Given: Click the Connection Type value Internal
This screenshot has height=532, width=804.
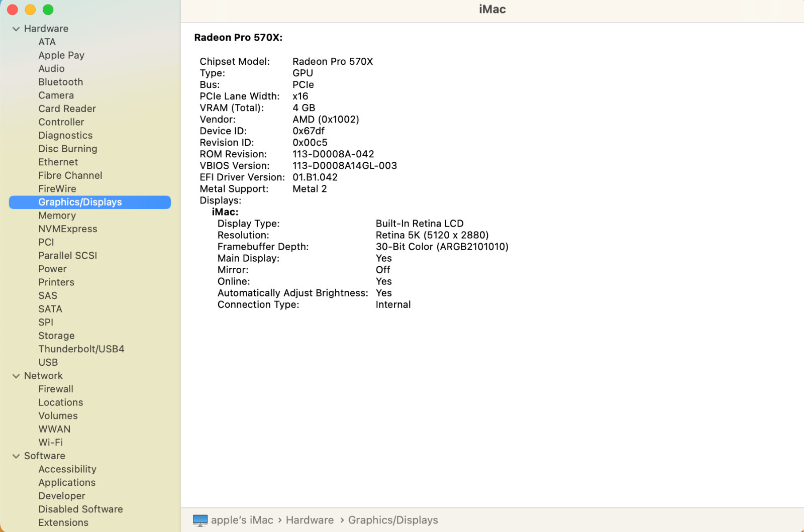Looking at the screenshot, I should pos(393,304).
